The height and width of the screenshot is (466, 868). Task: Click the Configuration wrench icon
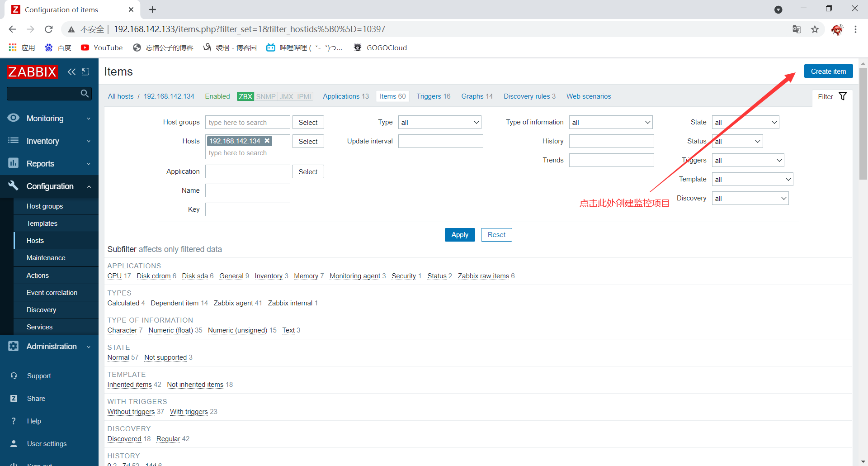(x=14, y=185)
